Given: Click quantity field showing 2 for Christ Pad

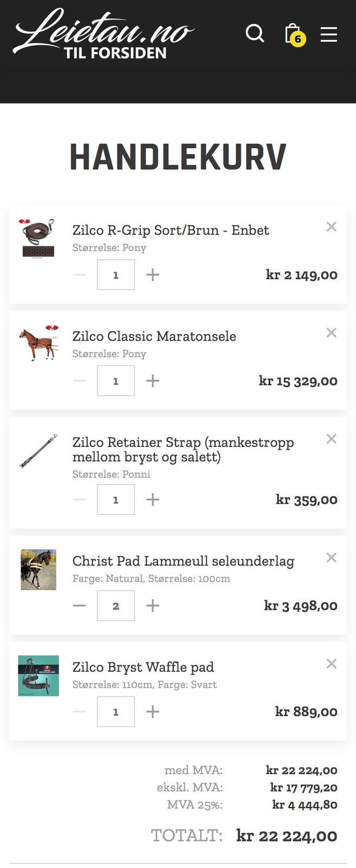Looking at the screenshot, I should click(116, 605).
